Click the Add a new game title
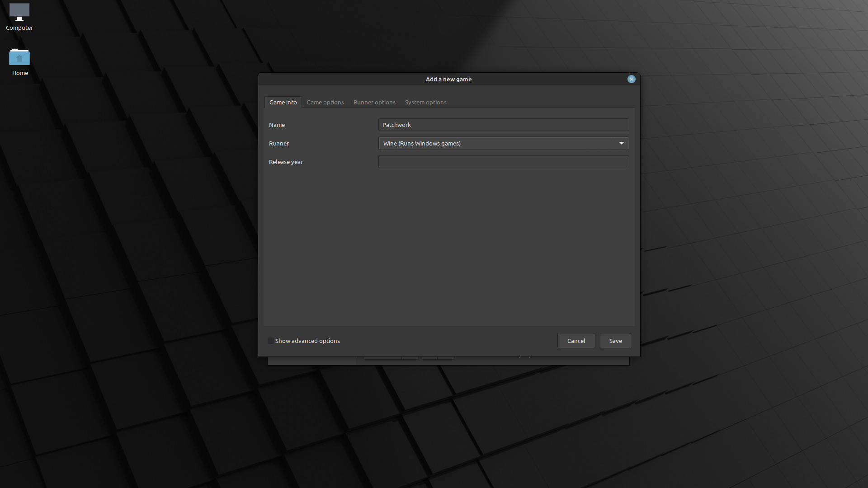Screen dimensions: 868x488 click(x=448, y=79)
